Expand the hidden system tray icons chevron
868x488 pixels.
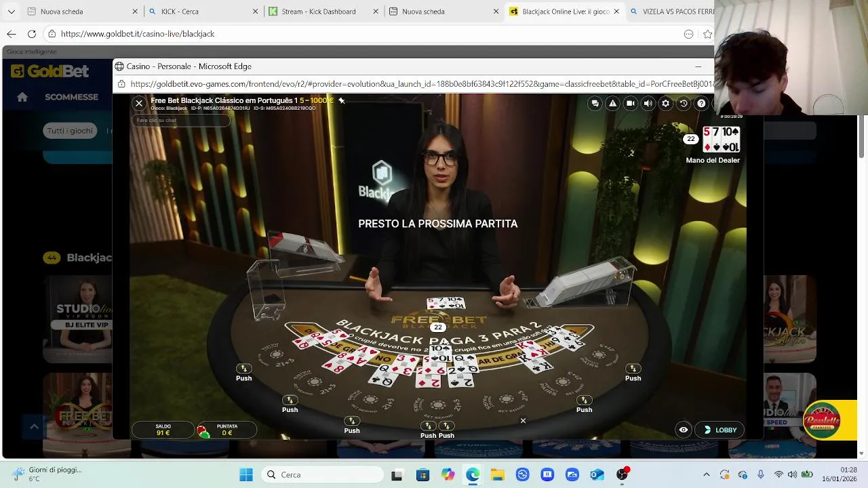point(707,474)
